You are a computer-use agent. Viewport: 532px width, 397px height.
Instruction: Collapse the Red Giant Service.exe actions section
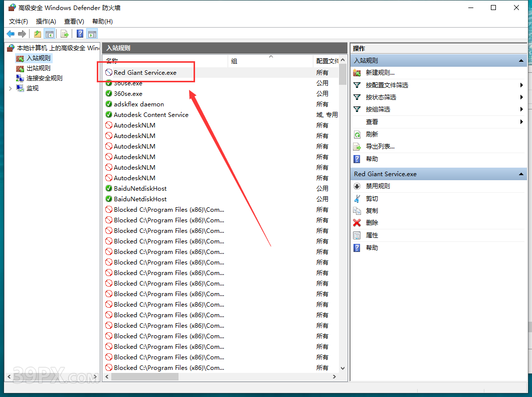[x=520, y=174]
